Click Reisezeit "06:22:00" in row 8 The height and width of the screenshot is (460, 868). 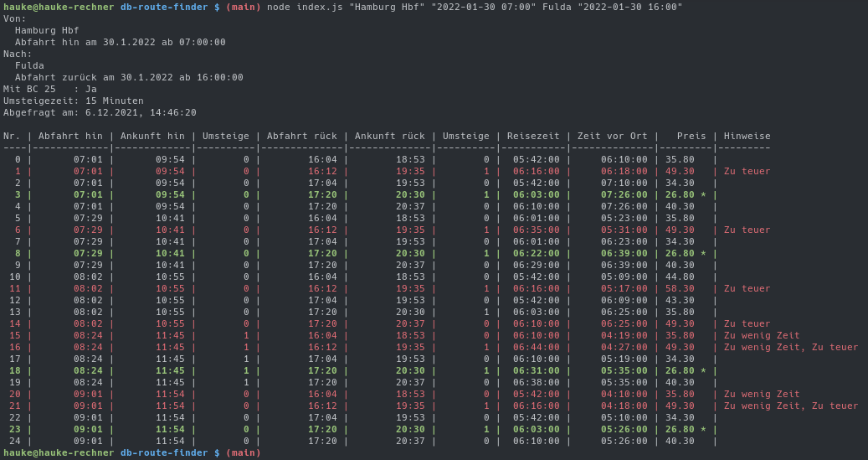tap(536, 253)
